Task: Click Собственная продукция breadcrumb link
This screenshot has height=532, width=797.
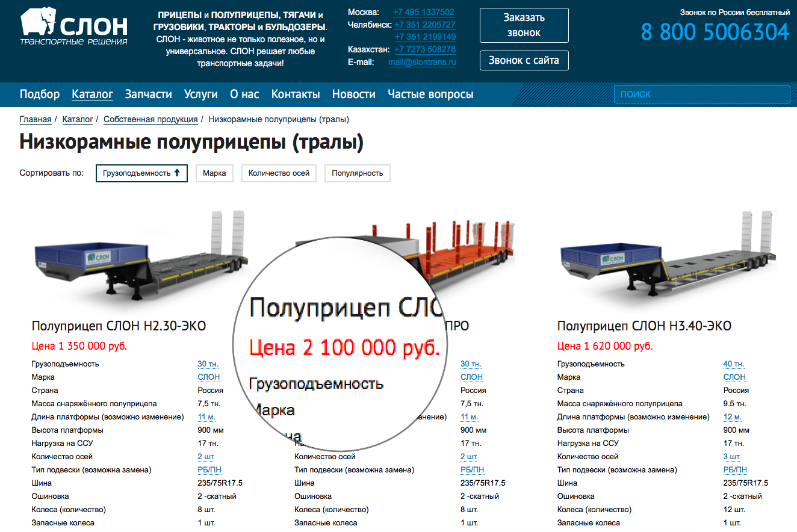Action: pos(150,119)
